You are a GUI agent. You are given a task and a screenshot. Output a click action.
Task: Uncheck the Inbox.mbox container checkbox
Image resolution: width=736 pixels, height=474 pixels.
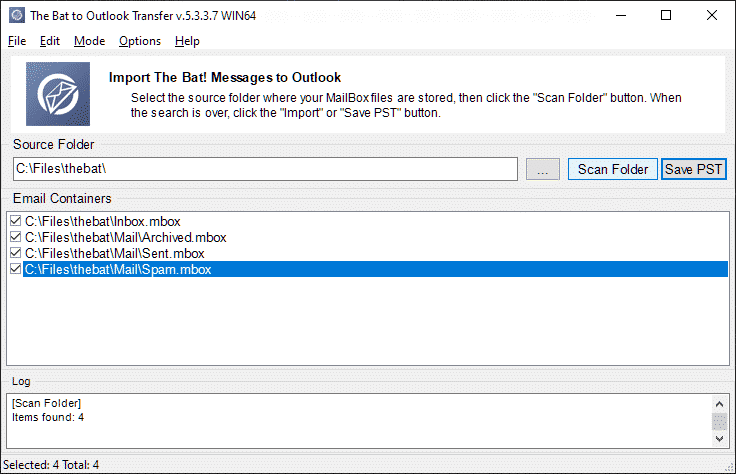[15, 221]
